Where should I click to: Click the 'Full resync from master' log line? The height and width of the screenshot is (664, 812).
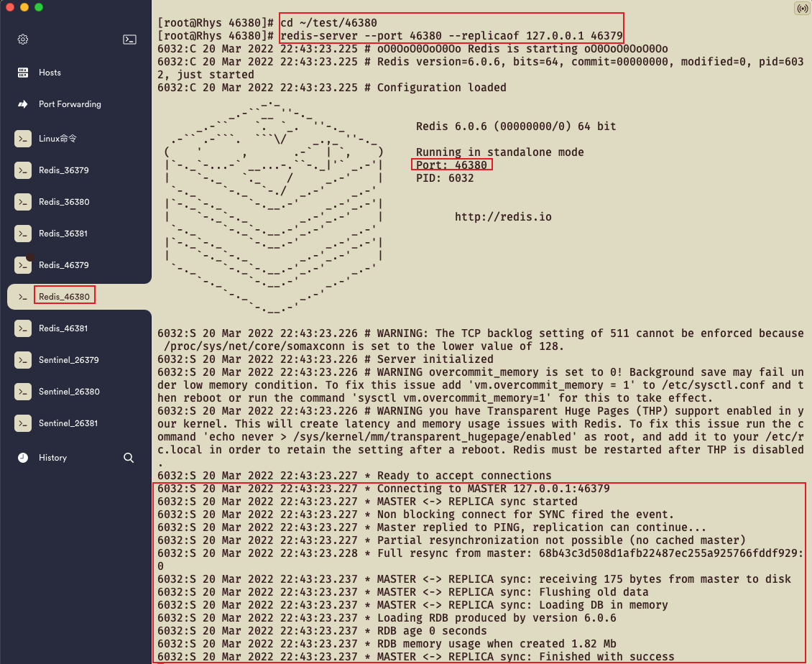point(481,559)
